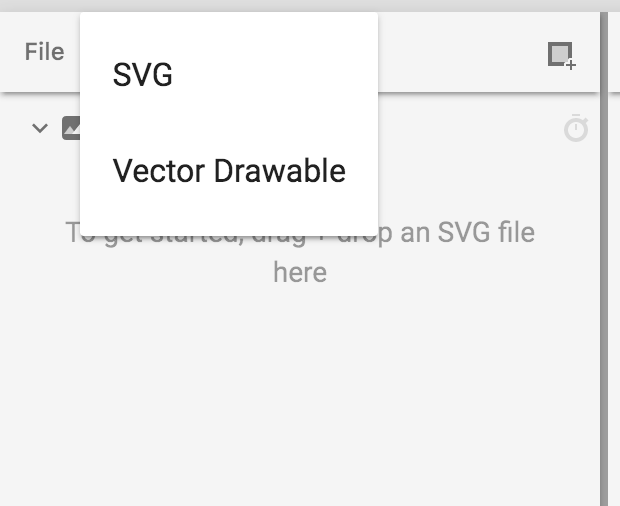The width and height of the screenshot is (620, 506).
Task: Toggle the root layer's expand arrow
Action: tap(40, 128)
